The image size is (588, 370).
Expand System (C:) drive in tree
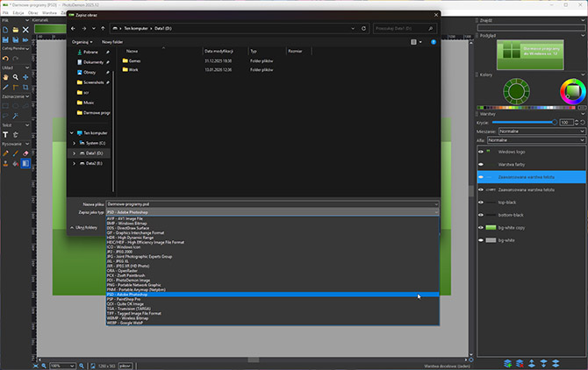pyautogui.click(x=73, y=142)
